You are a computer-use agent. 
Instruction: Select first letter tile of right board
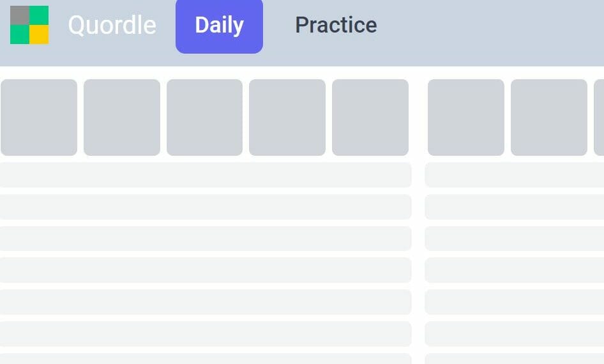pos(466,118)
